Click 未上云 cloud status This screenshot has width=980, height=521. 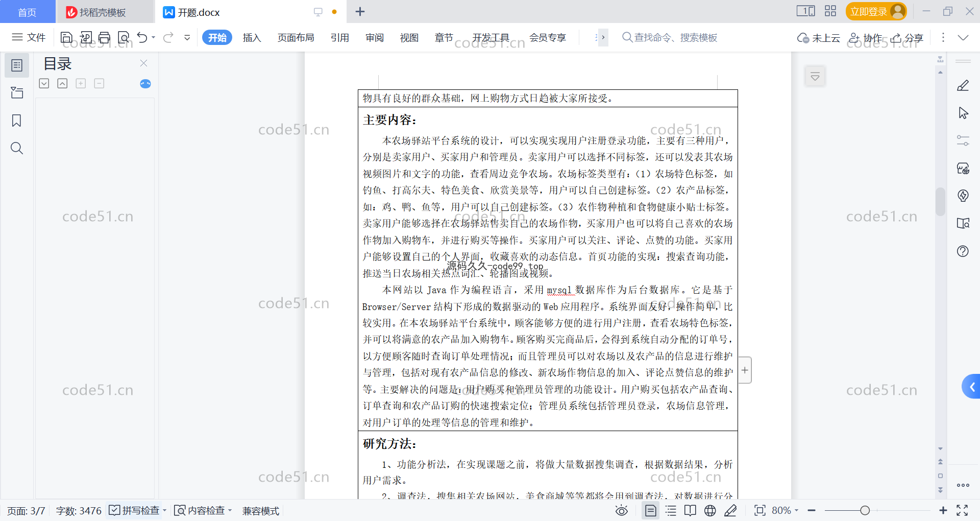(819, 38)
